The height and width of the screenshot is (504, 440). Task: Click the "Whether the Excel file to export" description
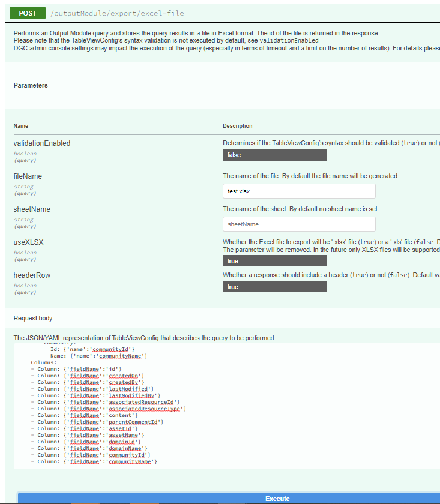(x=331, y=242)
